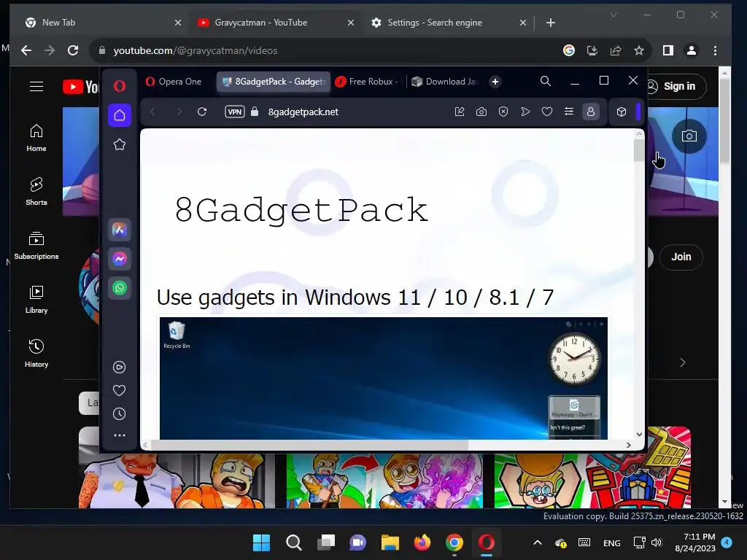Screen dimensions: 747x560
Task: Open the Opera extensions cube icon
Action: pos(622,112)
